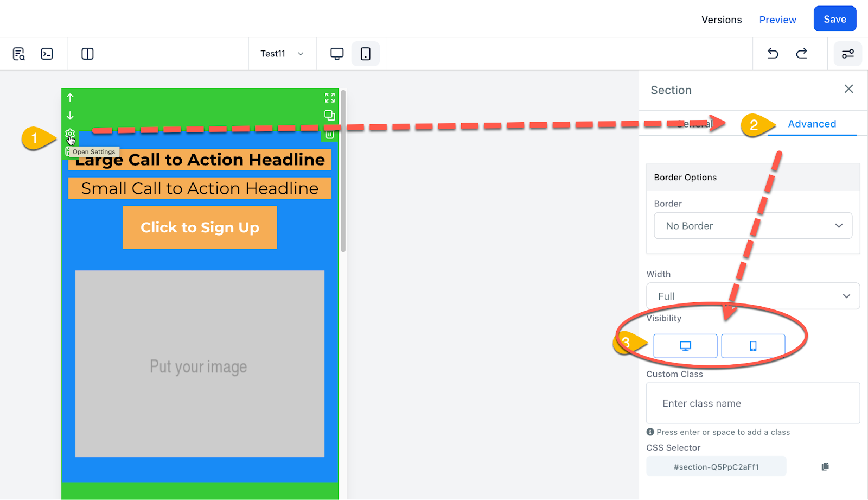Click the canvas vertical scrollbar
Image resolution: width=868 pixels, height=500 pixels.
click(343, 171)
